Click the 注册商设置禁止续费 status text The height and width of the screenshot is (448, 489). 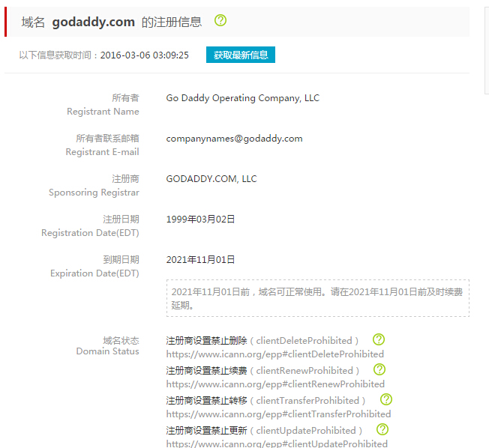click(x=206, y=371)
